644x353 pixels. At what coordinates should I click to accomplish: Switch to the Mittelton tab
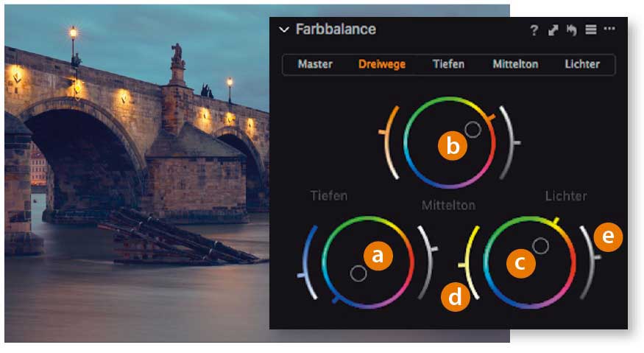click(x=515, y=64)
